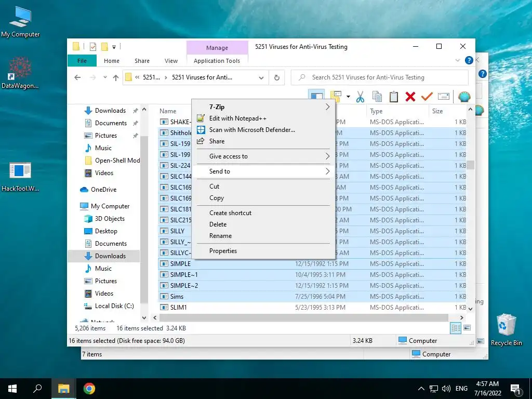This screenshot has height=399, width=532.
Task: Open the Send to submenu
Action: [x=263, y=171]
